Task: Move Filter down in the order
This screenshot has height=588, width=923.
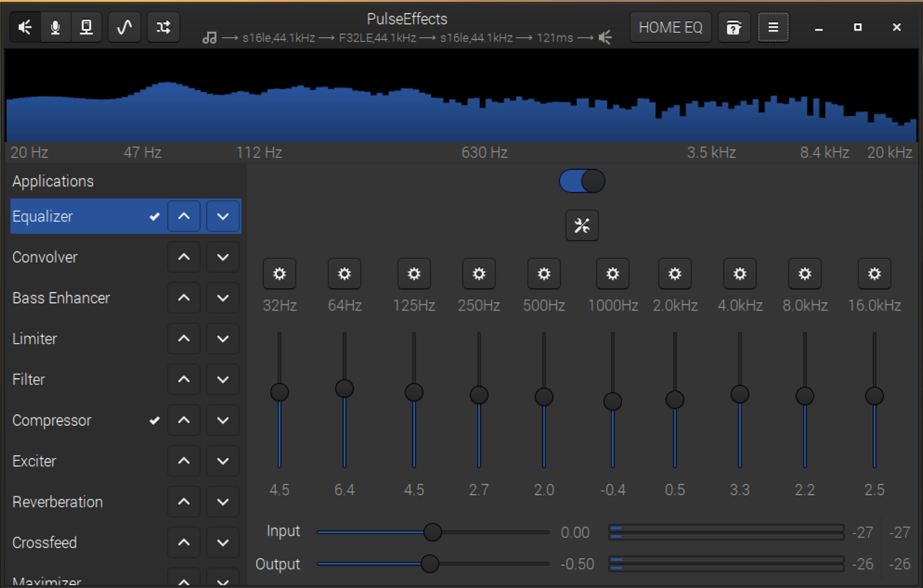Action: tap(223, 379)
